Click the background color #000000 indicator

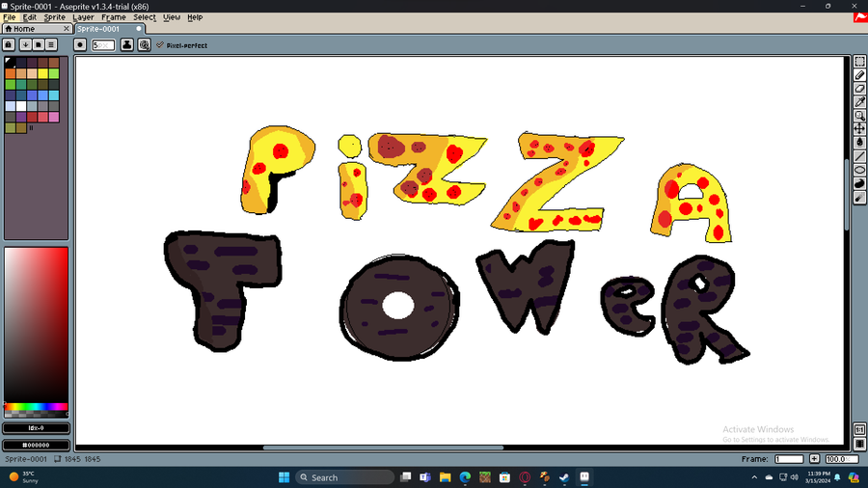click(36, 445)
